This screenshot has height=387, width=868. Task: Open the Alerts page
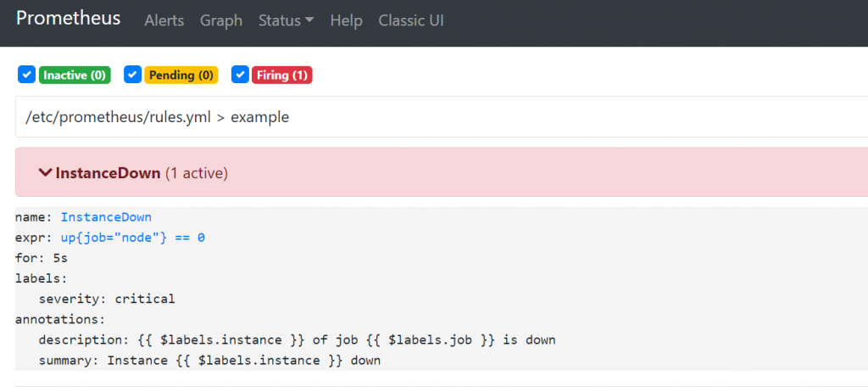(164, 20)
